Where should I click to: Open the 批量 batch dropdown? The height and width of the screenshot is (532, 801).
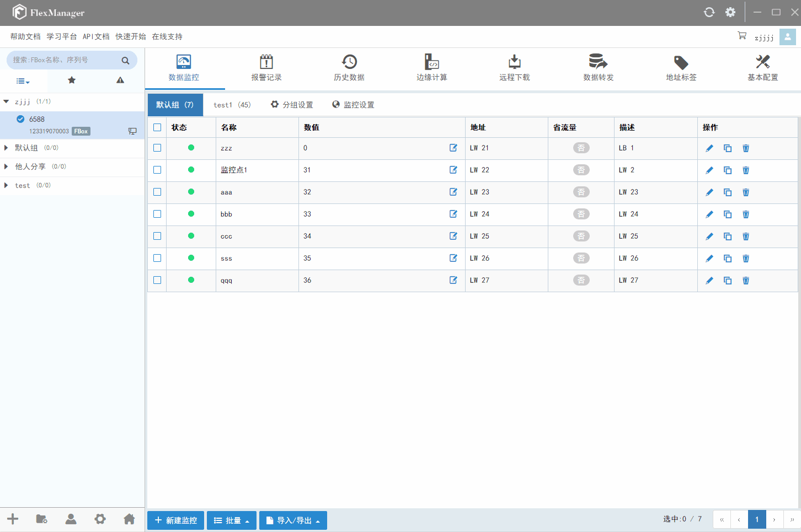click(232, 520)
